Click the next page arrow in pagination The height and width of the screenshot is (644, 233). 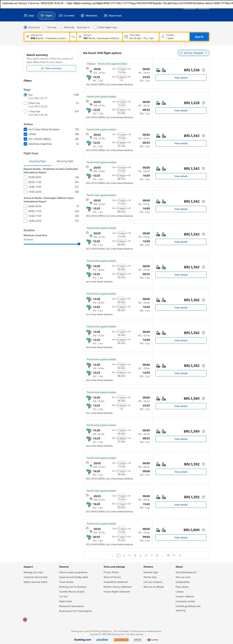(x=180, y=555)
